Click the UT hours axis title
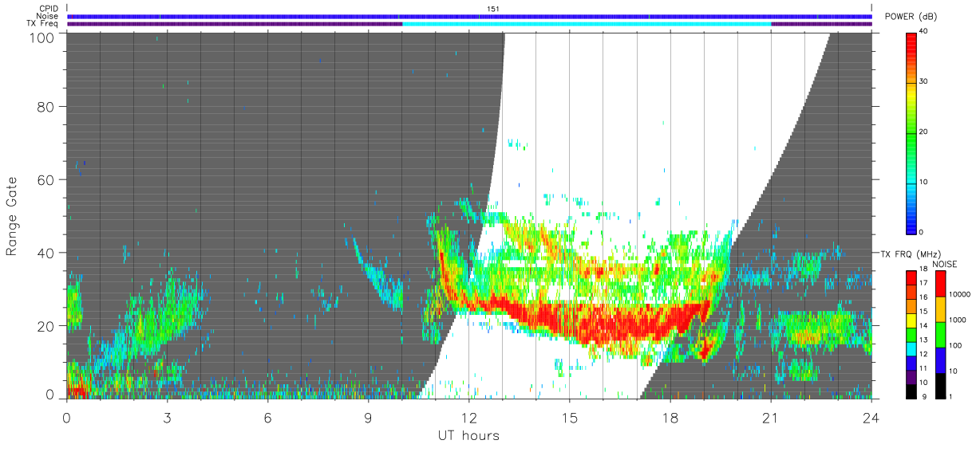980x452 pixels. coord(468,435)
